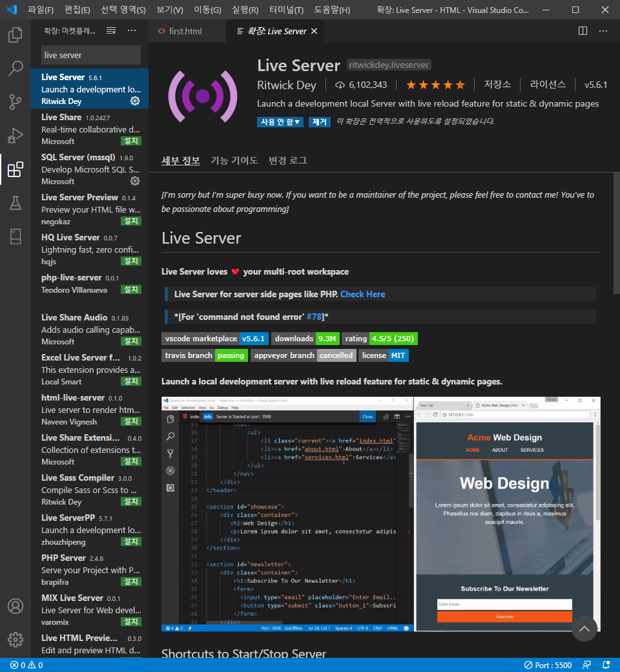
Task: Open the marketplace panel more actions menu
Action: coord(132,31)
